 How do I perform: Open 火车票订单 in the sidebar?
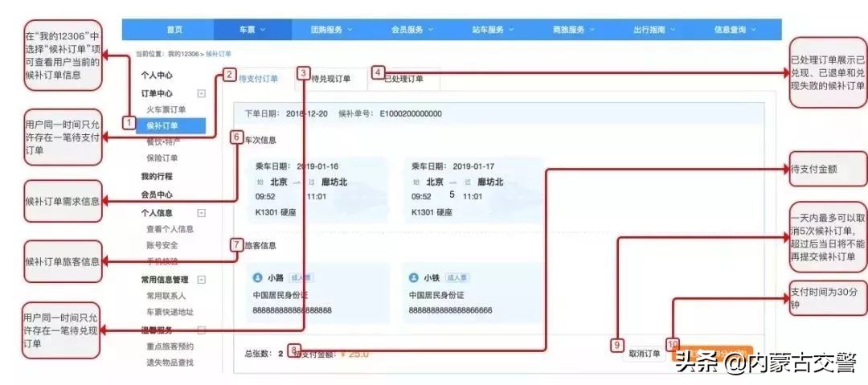click(166, 109)
